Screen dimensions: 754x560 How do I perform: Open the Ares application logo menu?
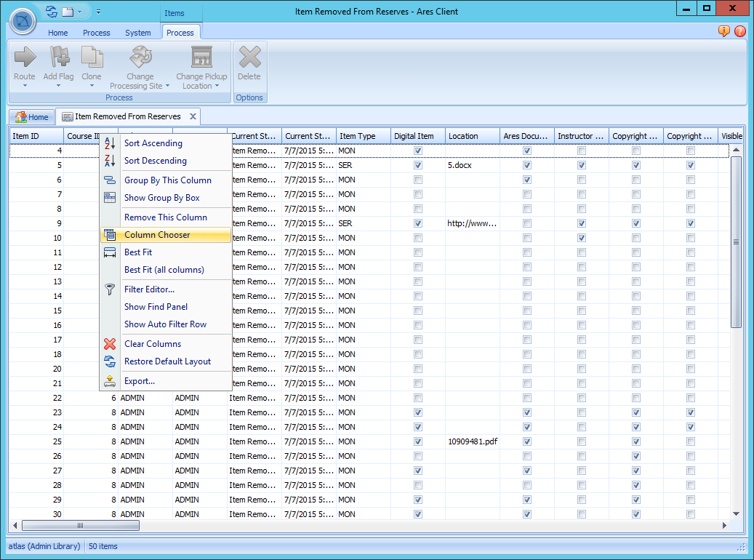[23, 21]
